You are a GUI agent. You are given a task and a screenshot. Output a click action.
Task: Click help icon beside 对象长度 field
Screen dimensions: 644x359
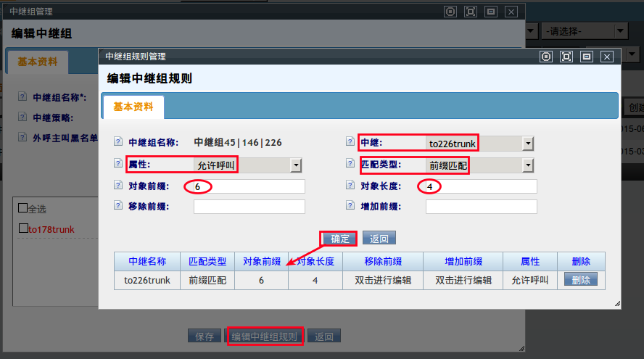[x=352, y=186]
